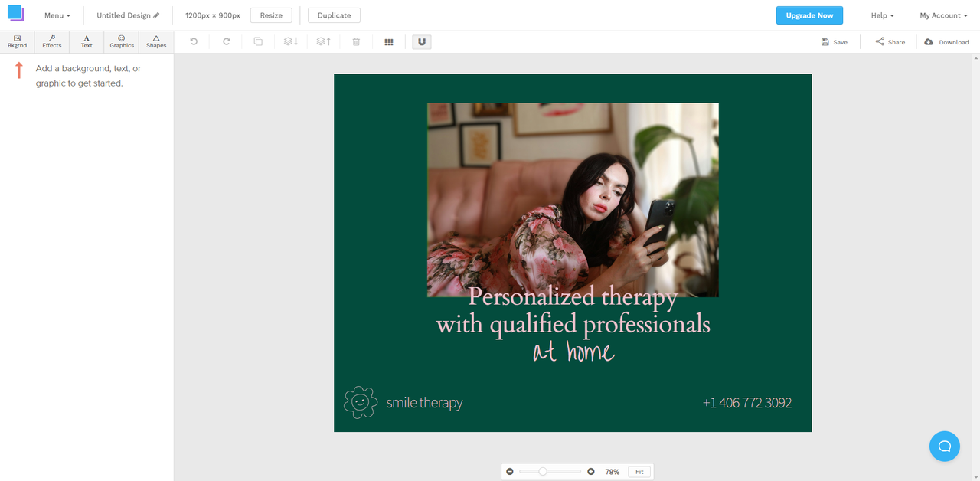Click the trash delete icon
The width and height of the screenshot is (980, 481).
click(x=356, y=41)
